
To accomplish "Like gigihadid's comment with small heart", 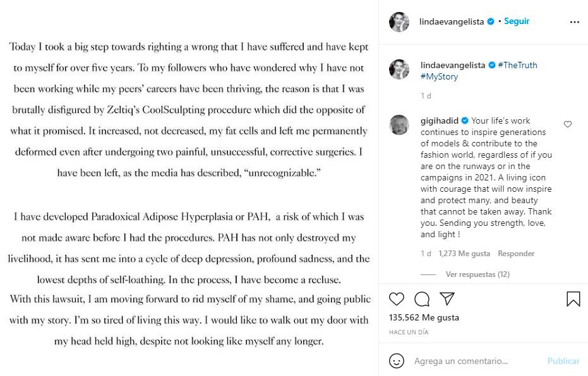I will click(x=567, y=124).
